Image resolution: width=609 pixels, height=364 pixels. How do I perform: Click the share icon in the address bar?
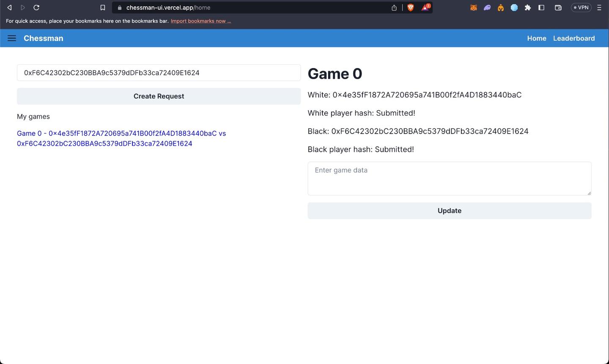coord(394,8)
